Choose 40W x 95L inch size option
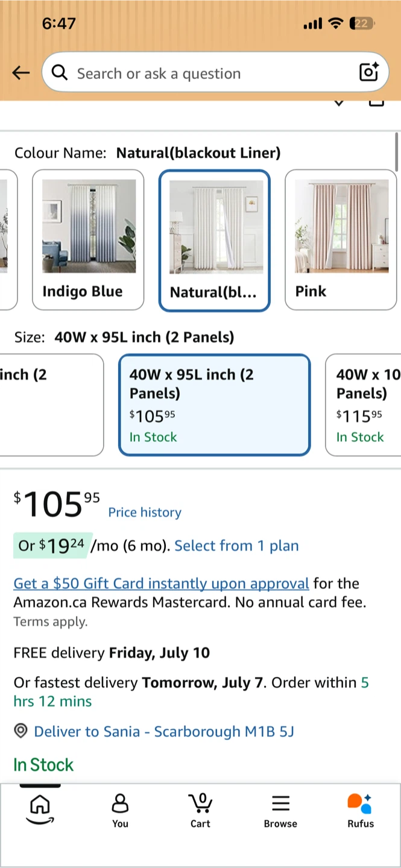 [x=214, y=404]
